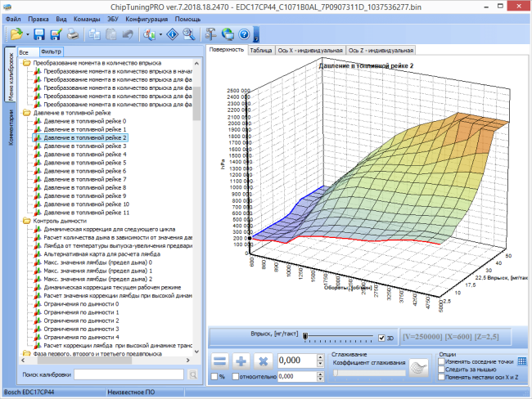Click the tree's vertical scrollbar thumb
This screenshot has height=399, width=532.
click(x=196, y=103)
